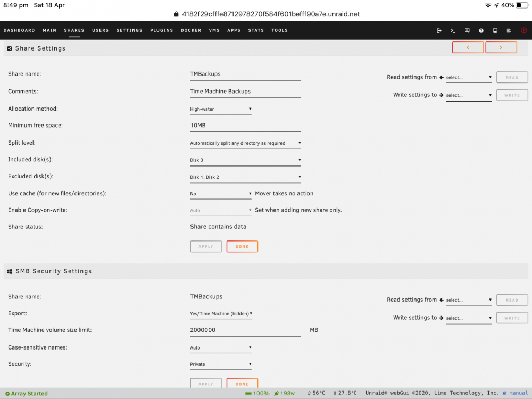
Task: Open the Settings menu
Action: 129,30
